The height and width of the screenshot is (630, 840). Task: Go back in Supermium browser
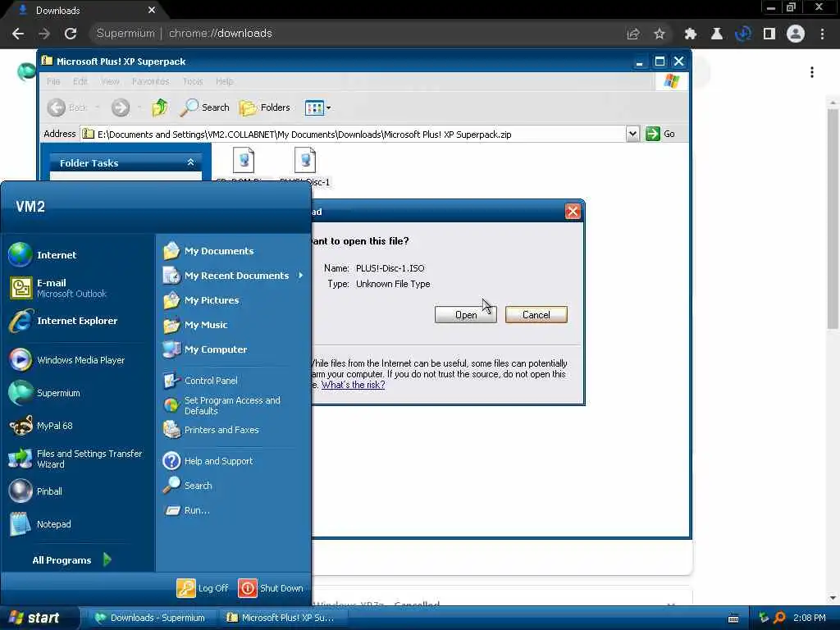pos(18,33)
